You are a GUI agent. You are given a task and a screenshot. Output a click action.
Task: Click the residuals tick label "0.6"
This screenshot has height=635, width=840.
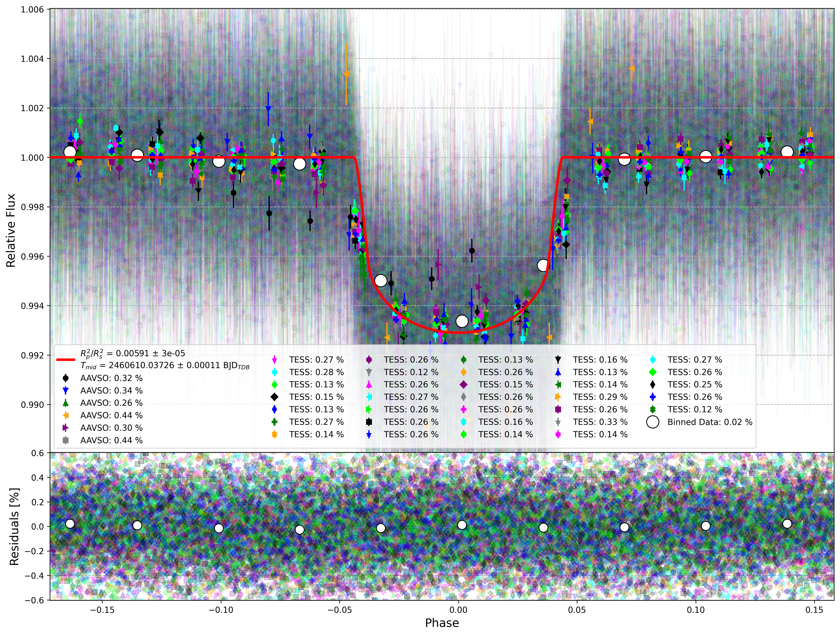(x=38, y=453)
